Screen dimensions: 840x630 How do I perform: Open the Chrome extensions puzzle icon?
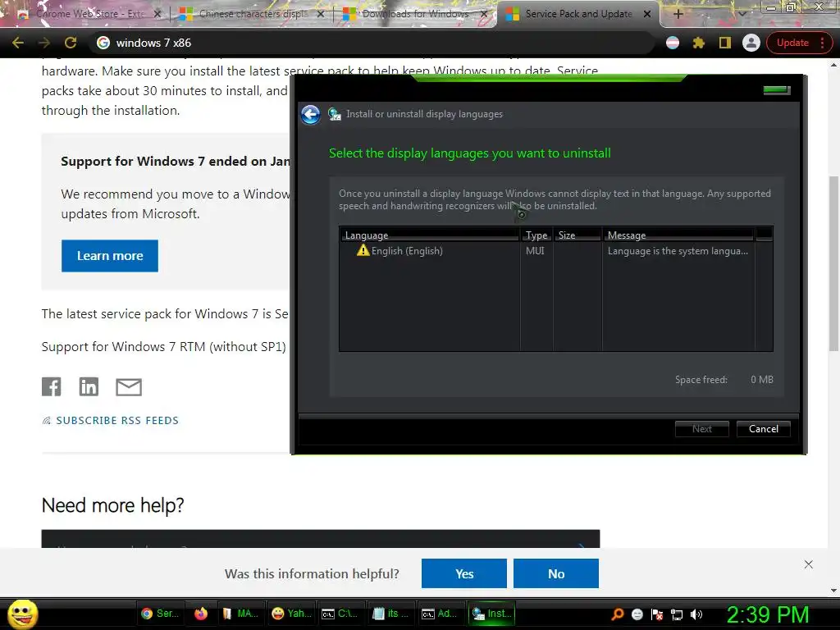(699, 43)
